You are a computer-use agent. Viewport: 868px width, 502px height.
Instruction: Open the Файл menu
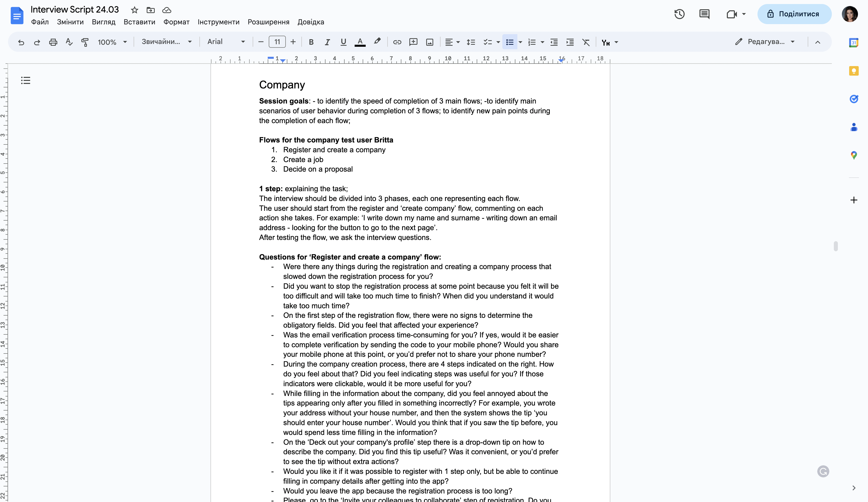[x=40, y=22]
